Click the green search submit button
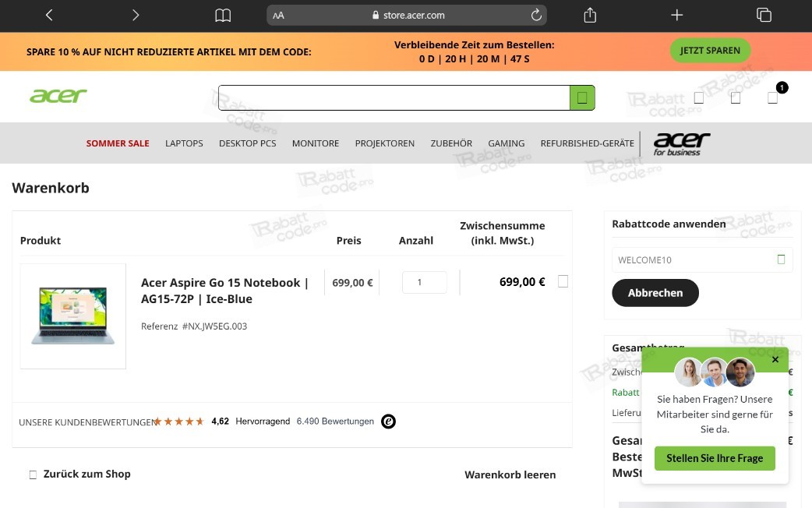Screen dimensions: 812x508 (x=582, y=97)
